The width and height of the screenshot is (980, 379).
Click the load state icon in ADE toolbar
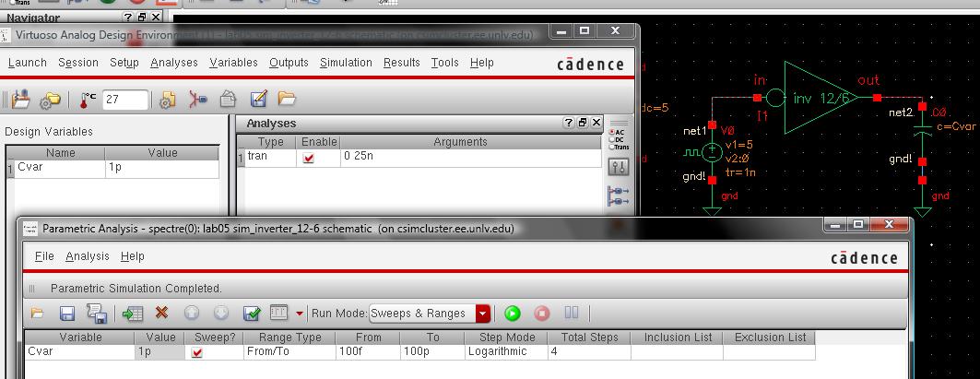coord(20,100)
